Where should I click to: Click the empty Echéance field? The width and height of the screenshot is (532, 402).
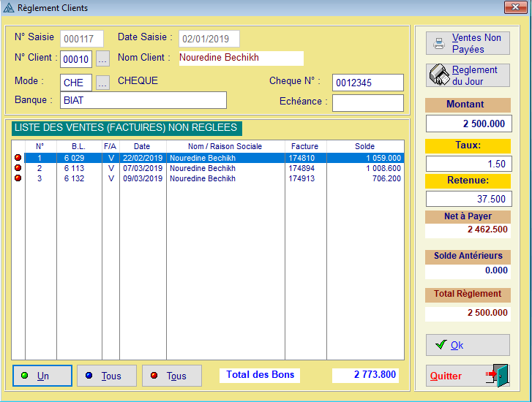[x=368, y=103]
